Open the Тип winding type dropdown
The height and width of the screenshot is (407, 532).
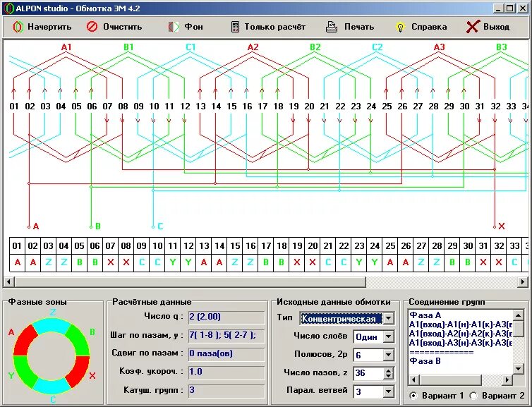(x=389, y=319)
